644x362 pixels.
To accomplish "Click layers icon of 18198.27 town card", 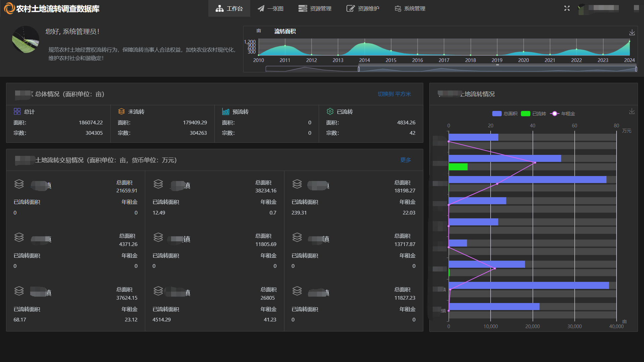I will (x=297, y=184).
